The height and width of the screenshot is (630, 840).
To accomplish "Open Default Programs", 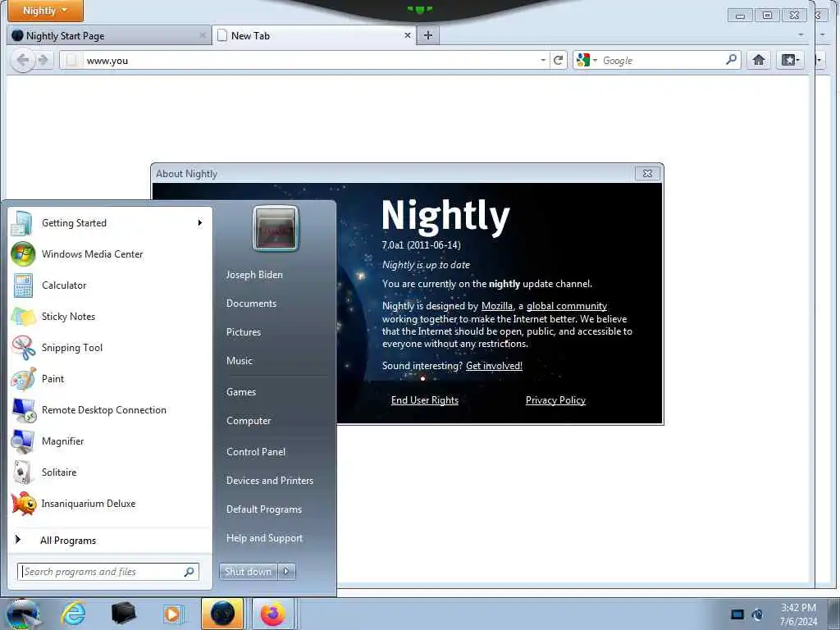I will [264, 509].
